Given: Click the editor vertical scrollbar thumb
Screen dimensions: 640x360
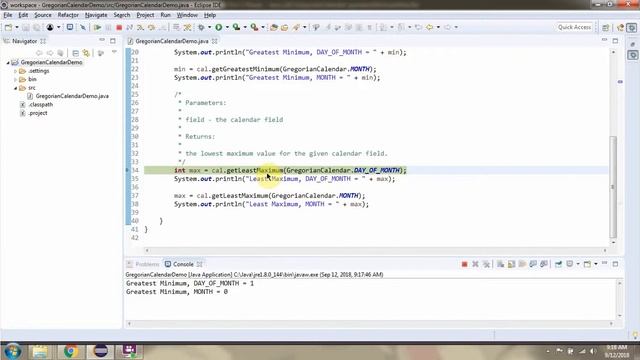Looking at the screenshot, I should tap(613, 187).
